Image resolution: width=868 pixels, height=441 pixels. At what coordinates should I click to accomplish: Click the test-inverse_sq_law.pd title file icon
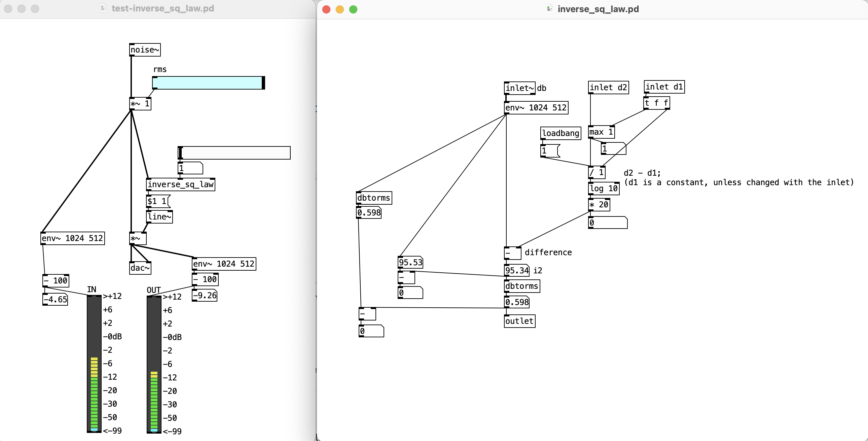click(x=103, y=8)
